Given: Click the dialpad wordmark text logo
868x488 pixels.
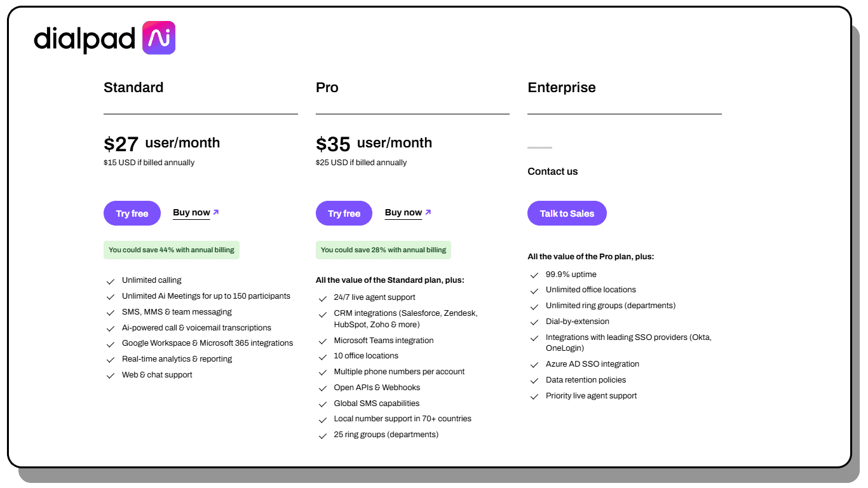Looking at the screenshot, I should point(85,39).
